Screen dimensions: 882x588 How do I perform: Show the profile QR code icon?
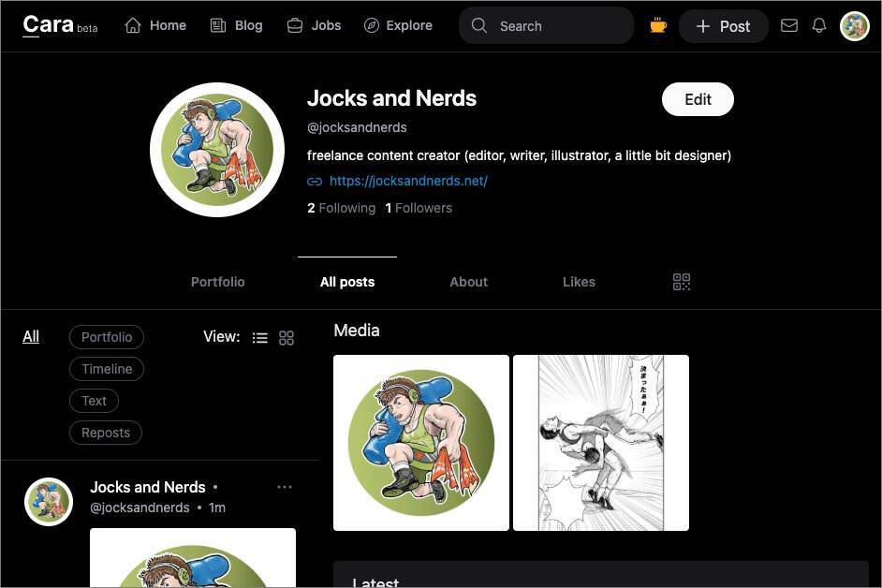tap(681, 281)
